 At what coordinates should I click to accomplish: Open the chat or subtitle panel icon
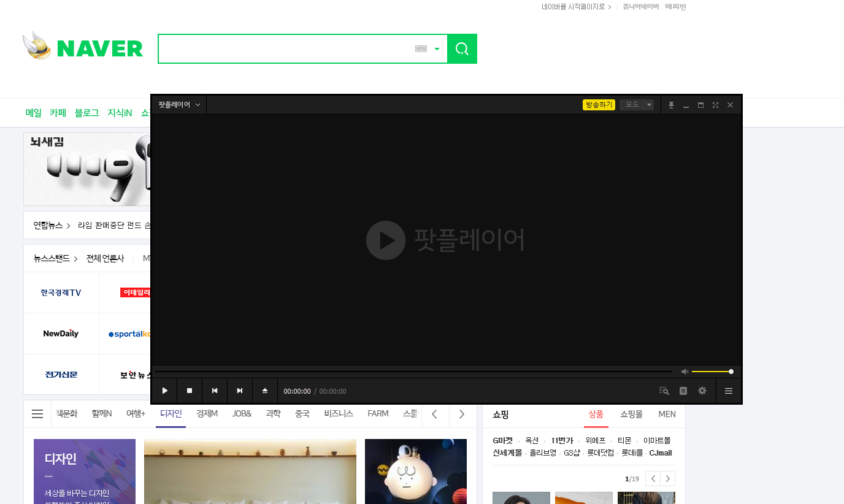click(683, 391)
